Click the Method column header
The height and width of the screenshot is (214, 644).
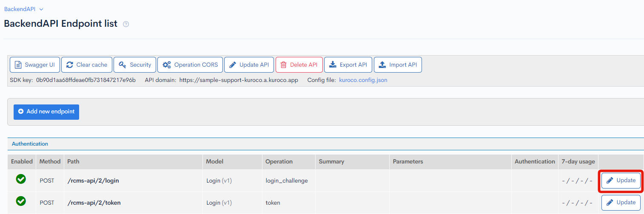(50, 161)
